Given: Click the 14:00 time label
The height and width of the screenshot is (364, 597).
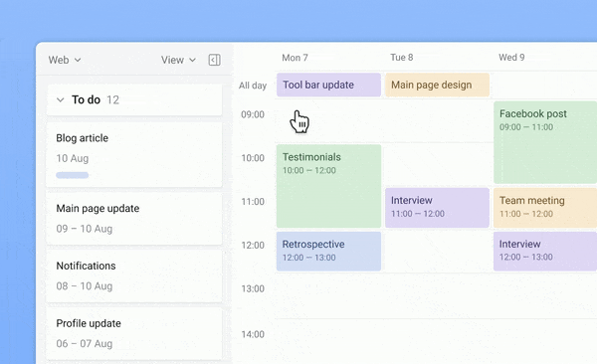Looking at the screenshot, I should tap(253, 335).
